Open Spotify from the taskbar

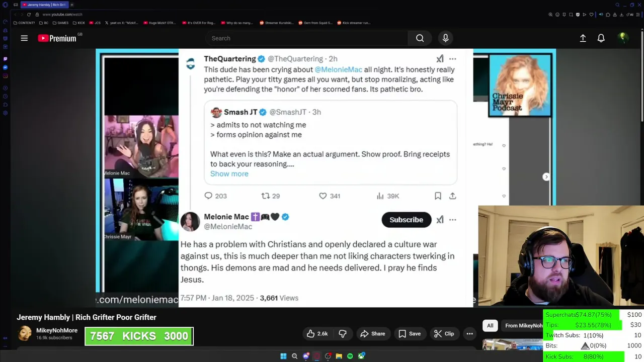point(350,356)
